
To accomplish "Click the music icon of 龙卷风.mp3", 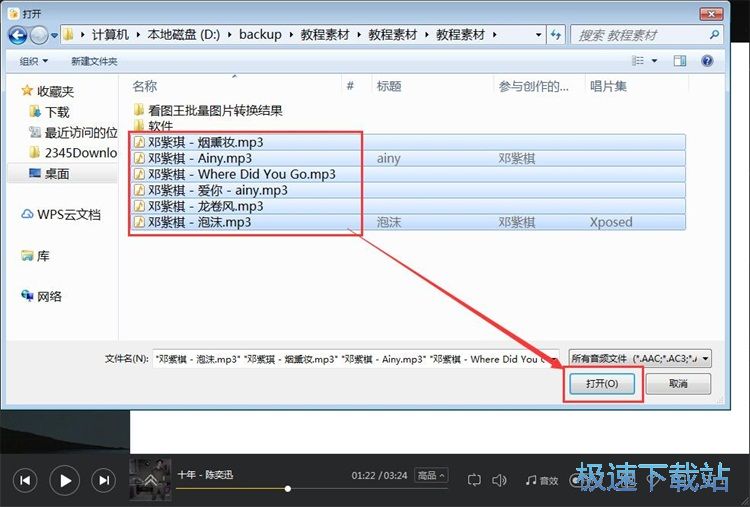I will 139,206.
